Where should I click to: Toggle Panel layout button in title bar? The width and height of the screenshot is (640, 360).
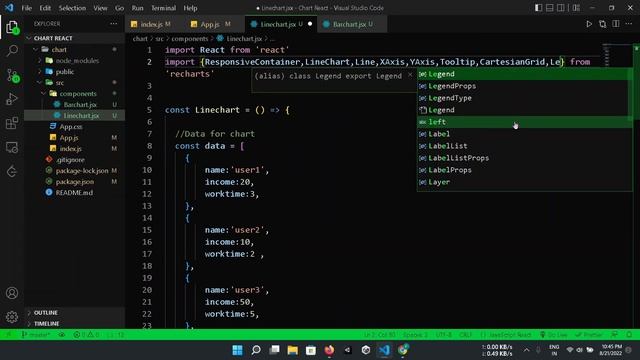[550, 8]
